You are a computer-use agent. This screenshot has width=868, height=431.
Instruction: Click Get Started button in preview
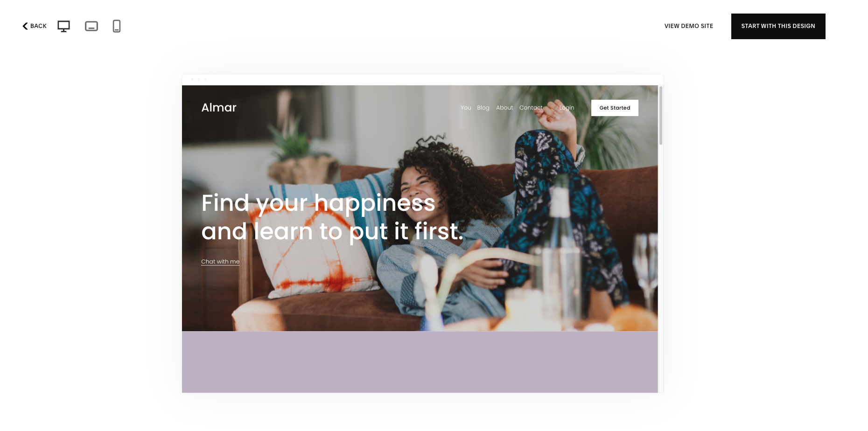pyautogui.click(x=615, y=108)
